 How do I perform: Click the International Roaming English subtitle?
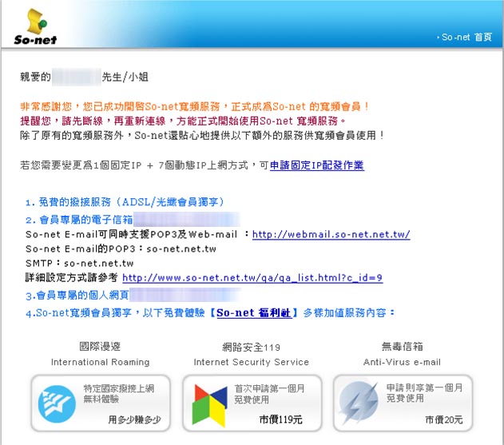click(x=101, y=362)
